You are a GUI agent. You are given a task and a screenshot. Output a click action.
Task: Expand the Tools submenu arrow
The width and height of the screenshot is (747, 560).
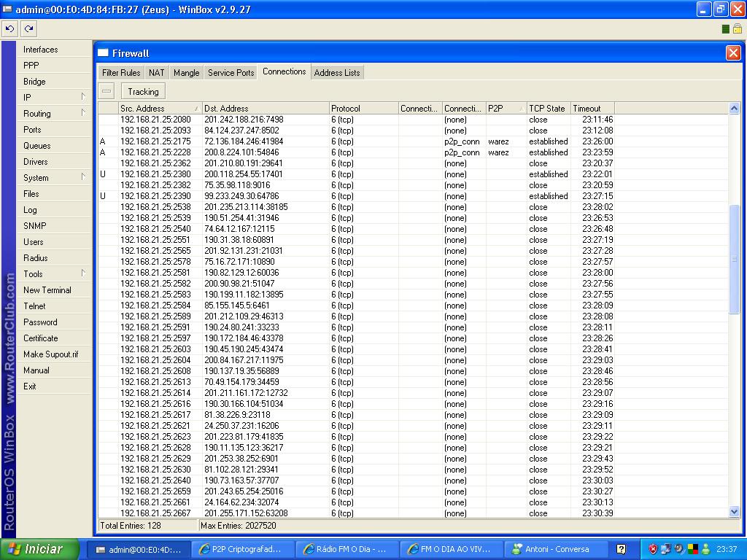coord(83,273)
